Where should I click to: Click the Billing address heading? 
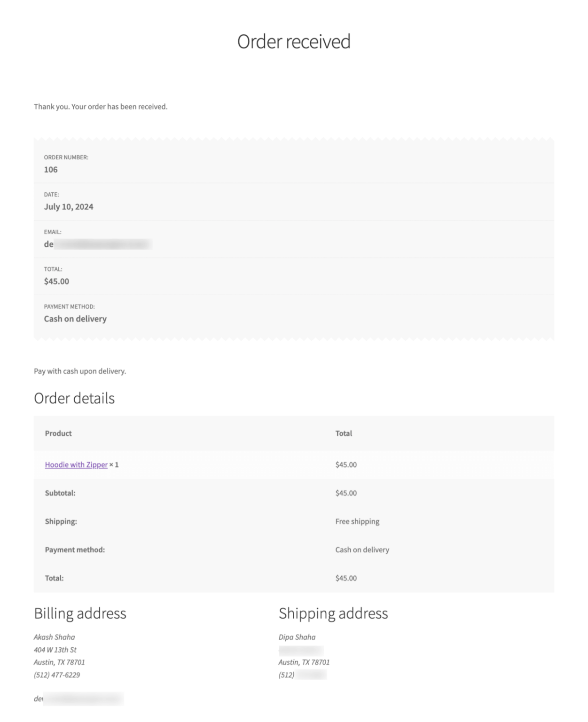tap(80, 613)
